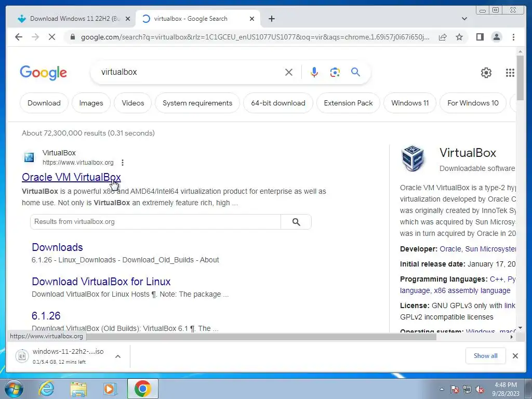Open the Oracle VM VirtualBox result link
This screenshot has width=532, height=399.
pyautogui.click(x=71, y=177)
